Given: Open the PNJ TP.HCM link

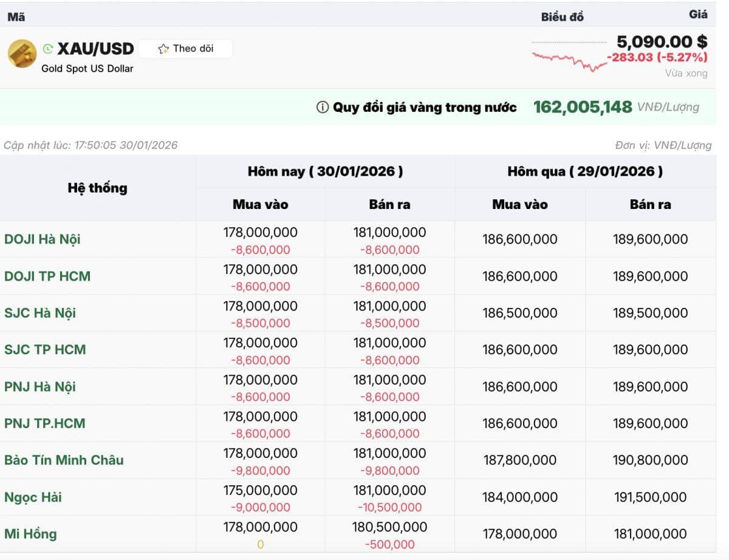Looking at the screenshot, I should [x=45, y=423].
